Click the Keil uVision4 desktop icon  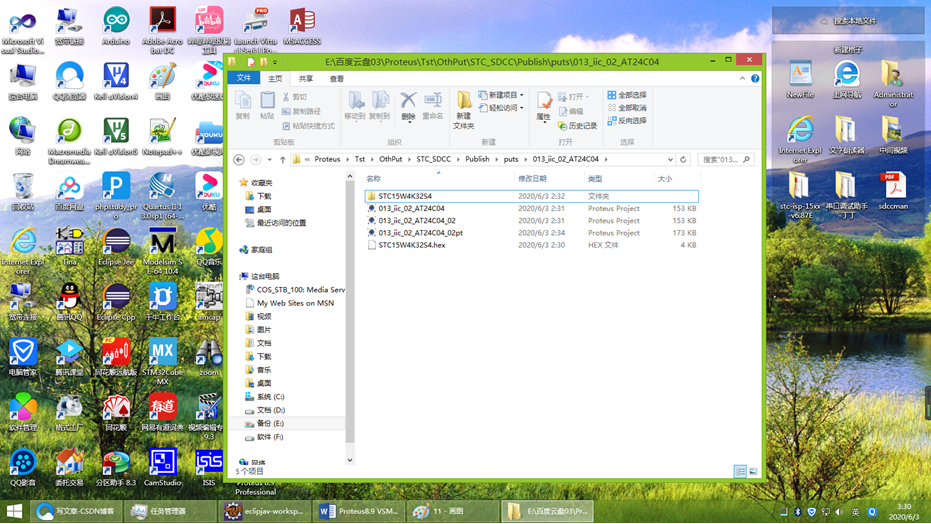tap(116, 81)
